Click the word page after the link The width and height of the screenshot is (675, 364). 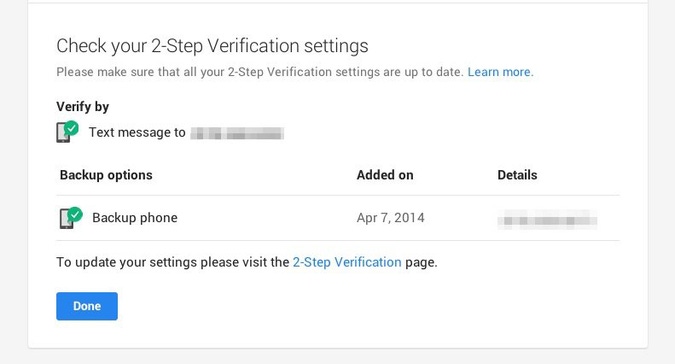click(421, 262)
